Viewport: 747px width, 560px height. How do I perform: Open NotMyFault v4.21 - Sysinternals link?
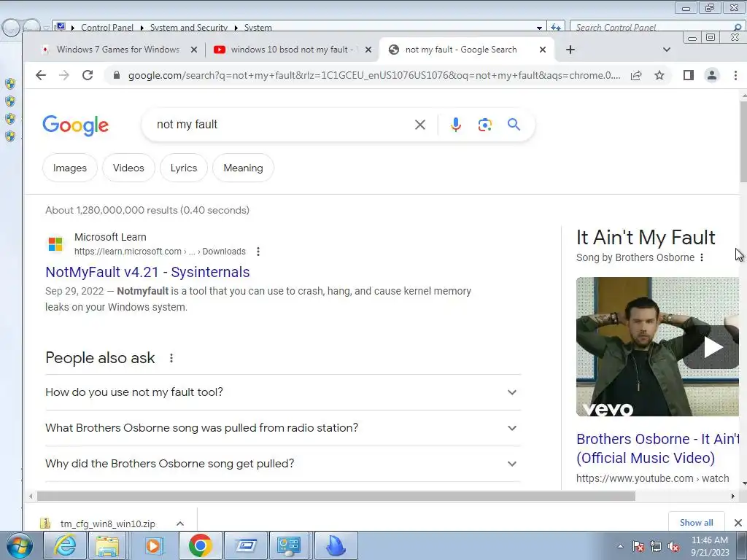(147, 272)
